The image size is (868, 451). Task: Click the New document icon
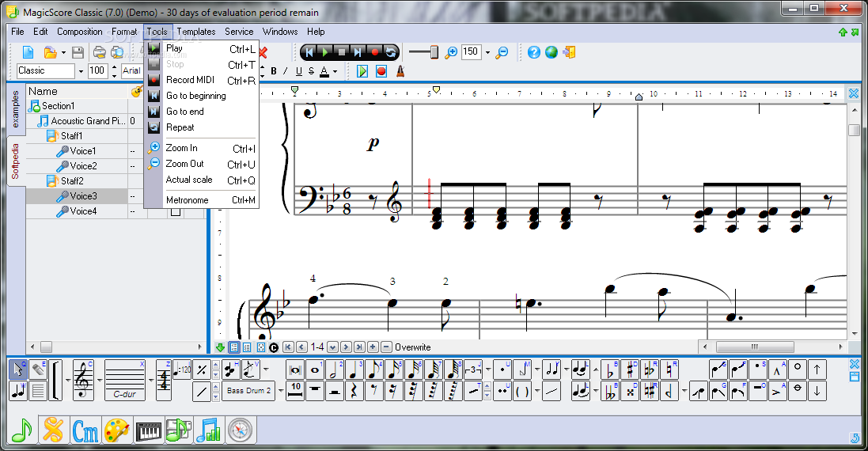[28, 52]
